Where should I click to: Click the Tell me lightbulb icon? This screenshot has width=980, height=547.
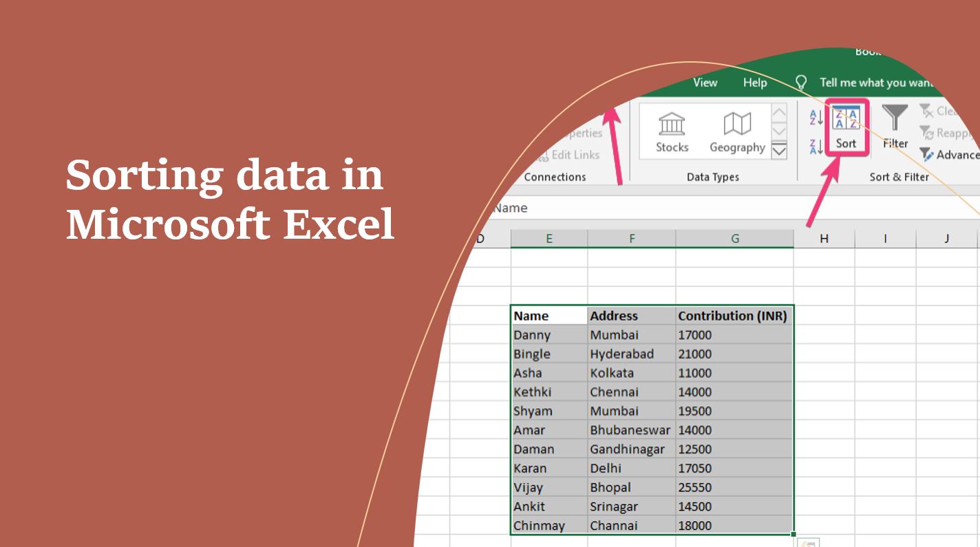tap(800, 82)
